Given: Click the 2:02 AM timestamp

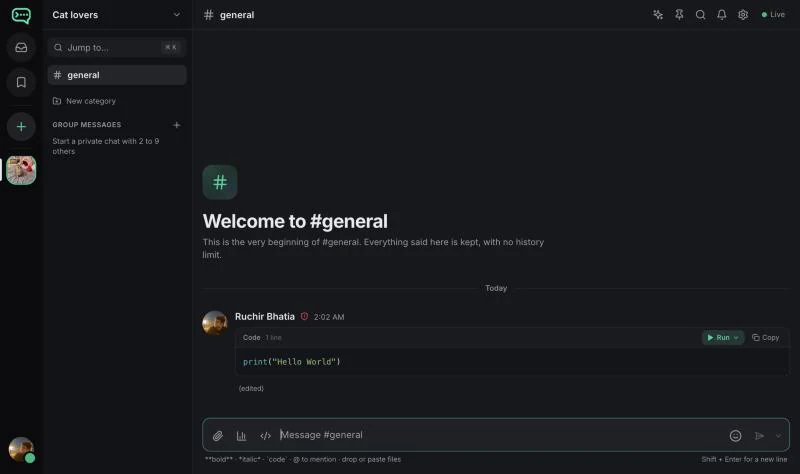Looking at the screenshot, I should coord(329,317).
